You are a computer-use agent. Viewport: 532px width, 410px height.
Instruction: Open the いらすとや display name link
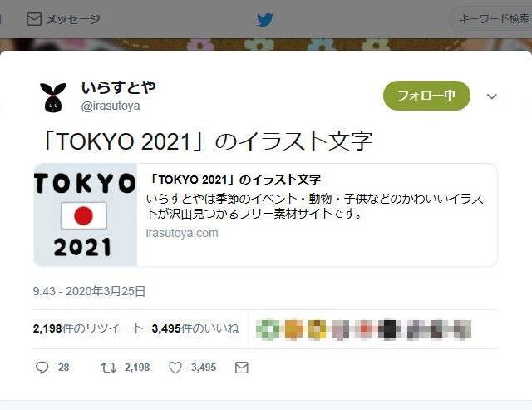(118, 87)
